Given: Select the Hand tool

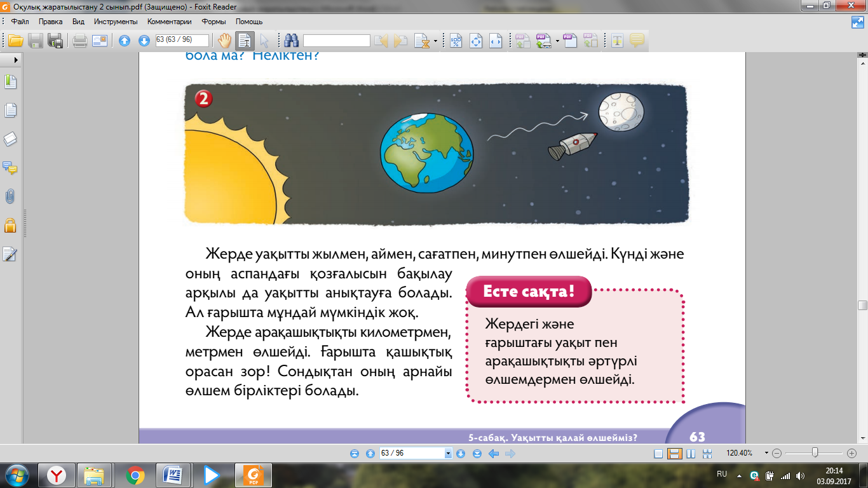Looking at the screenshot, I should click(225, 41).
